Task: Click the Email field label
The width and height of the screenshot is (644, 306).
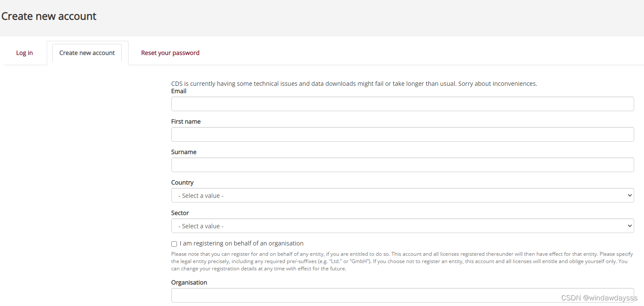Action: tap(179, 91)
